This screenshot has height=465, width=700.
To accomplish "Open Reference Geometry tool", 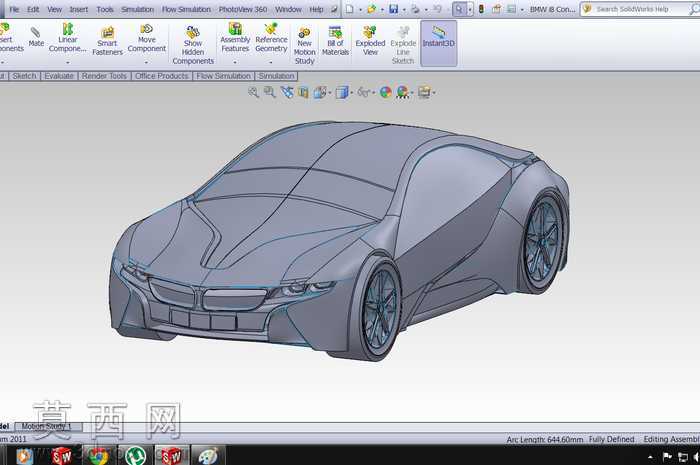I will pyautogui.click(x=271, y=38).
